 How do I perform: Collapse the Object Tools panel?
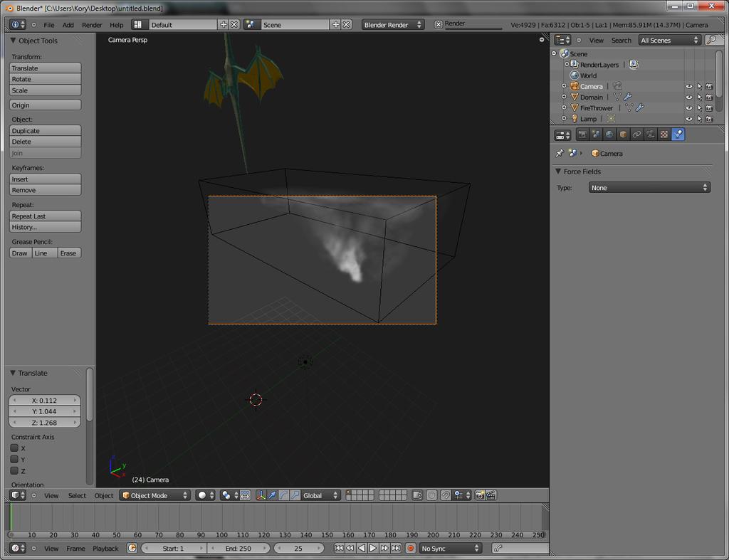13,41
